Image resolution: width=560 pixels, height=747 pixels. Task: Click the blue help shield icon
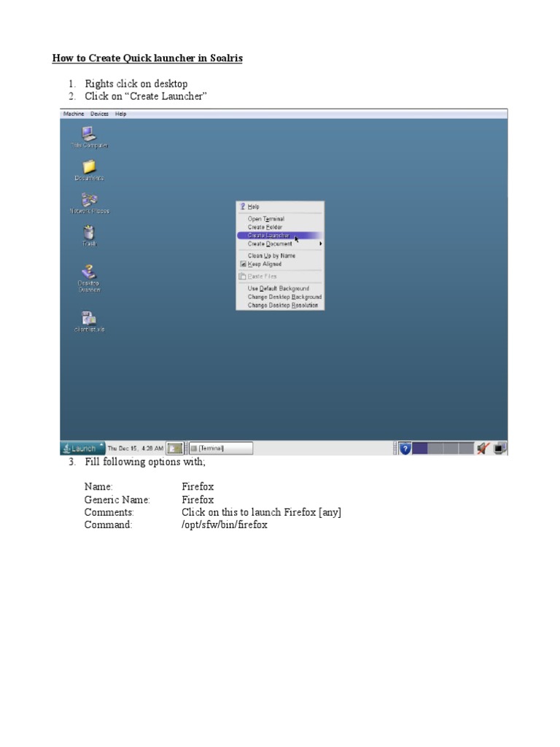[405, 449]
